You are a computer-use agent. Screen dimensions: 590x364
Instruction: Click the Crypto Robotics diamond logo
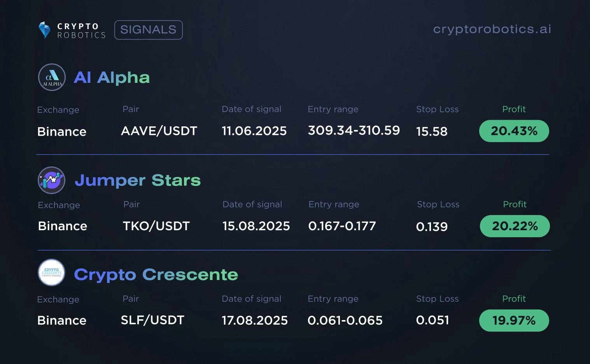click(x=44, y=30)
